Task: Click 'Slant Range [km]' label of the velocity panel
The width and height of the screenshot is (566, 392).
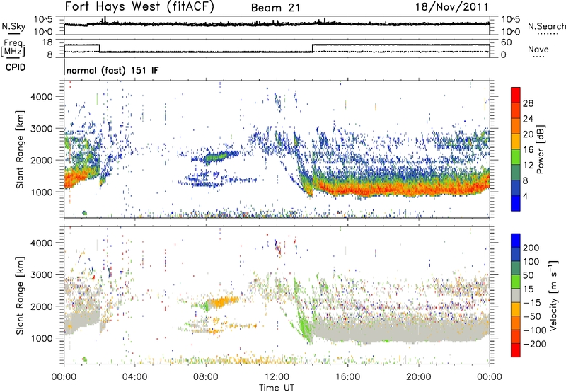Action: click(20, 295)
